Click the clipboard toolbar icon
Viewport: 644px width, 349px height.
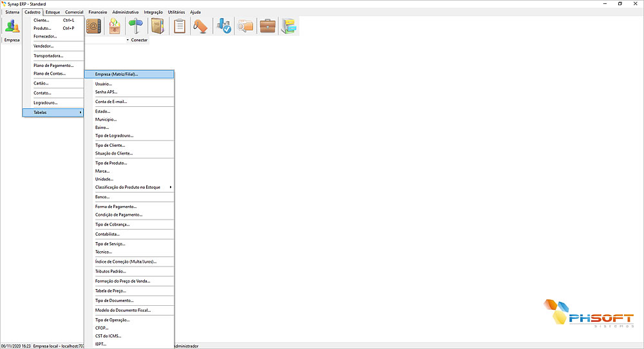180,26
